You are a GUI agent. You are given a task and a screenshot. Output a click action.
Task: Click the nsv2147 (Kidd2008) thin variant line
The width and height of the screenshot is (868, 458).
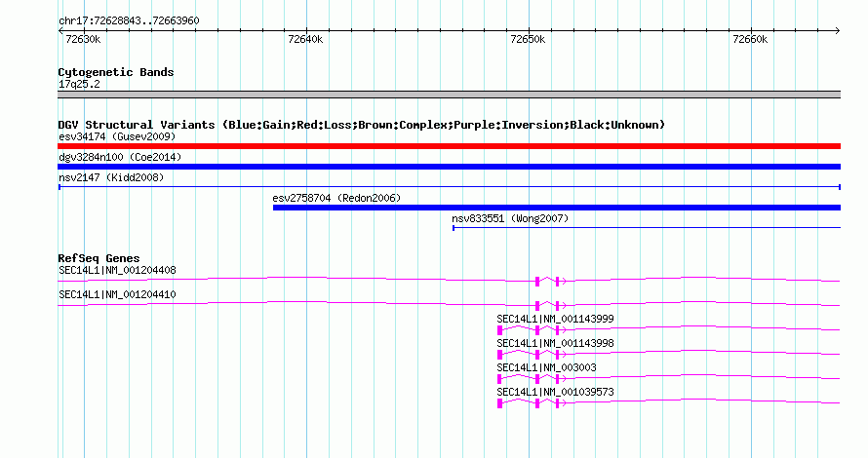[x=449, y=187]
